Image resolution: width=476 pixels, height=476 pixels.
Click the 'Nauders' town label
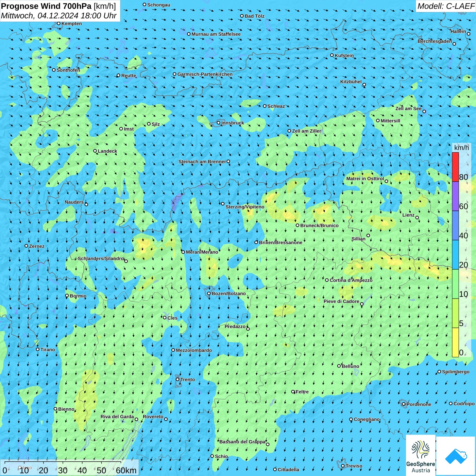74,202
